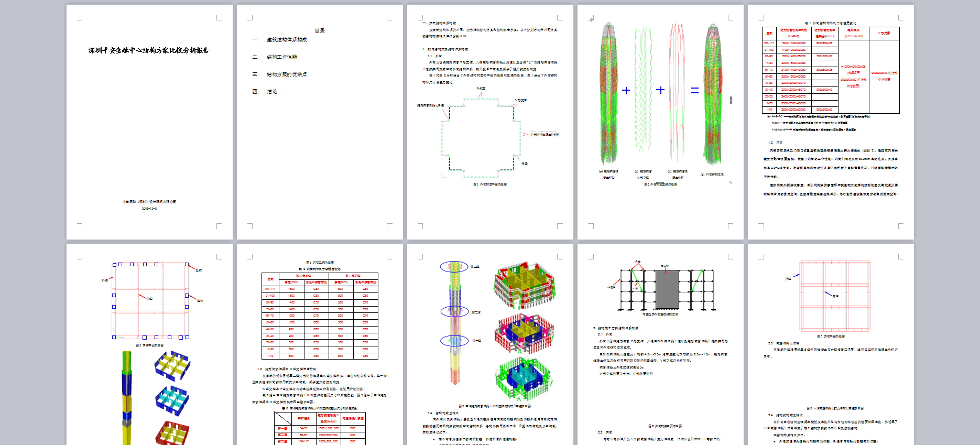Select the bottom green-blue-cyan 3D floor model on page eight

point(524,379)
